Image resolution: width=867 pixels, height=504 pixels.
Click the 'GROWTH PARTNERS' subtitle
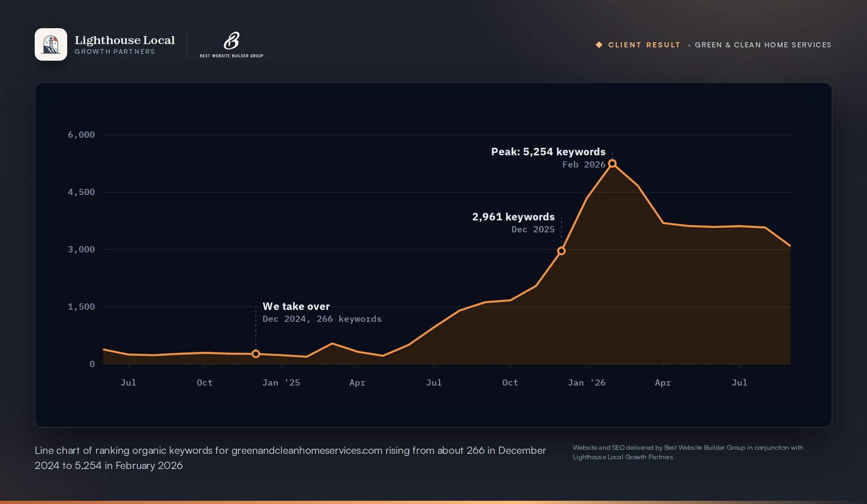pyautogui.click(x=115, y=51)
